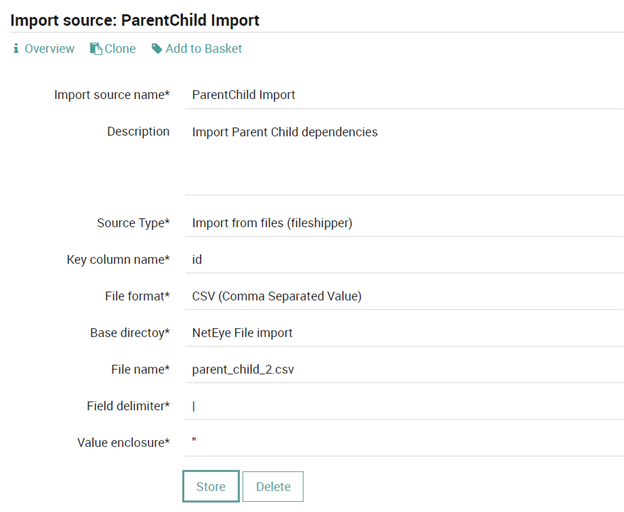Click the Import source: ParentChild Import heading
Screen dimensions: 624x512
135,20
